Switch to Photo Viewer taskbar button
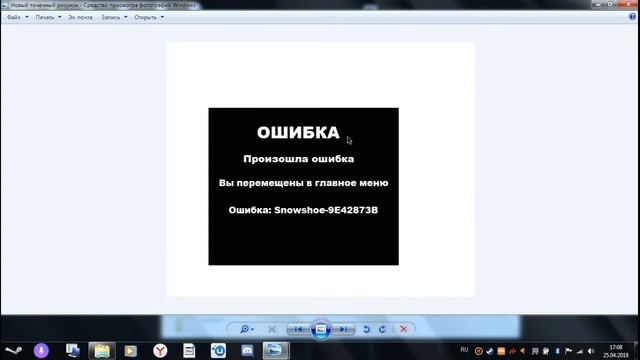This screenshot has height=360, width=640. [x=276, y=351]
